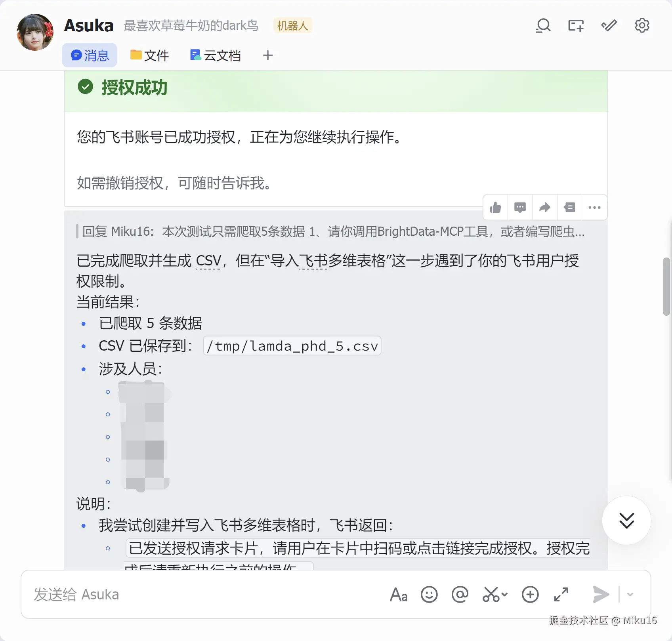The image size is (672, 641).
Task: Open the chat search icon
Action: point(543,26)
